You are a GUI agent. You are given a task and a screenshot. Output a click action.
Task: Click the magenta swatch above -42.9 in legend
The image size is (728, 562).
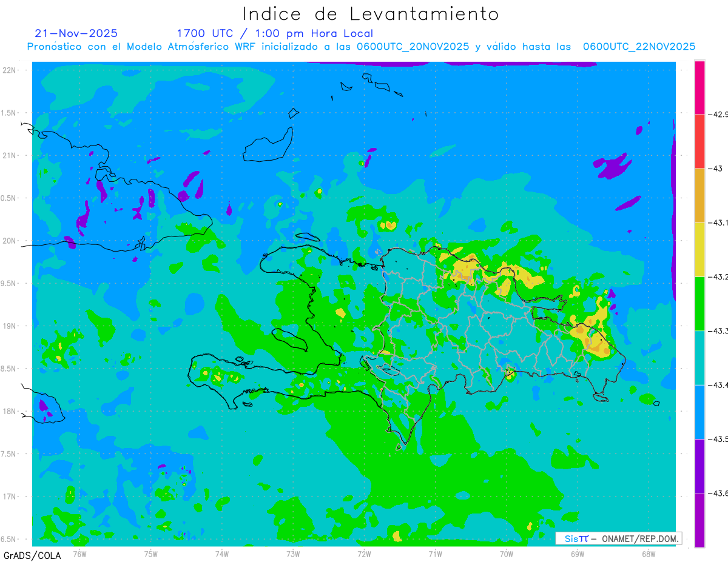pos(699,87)
